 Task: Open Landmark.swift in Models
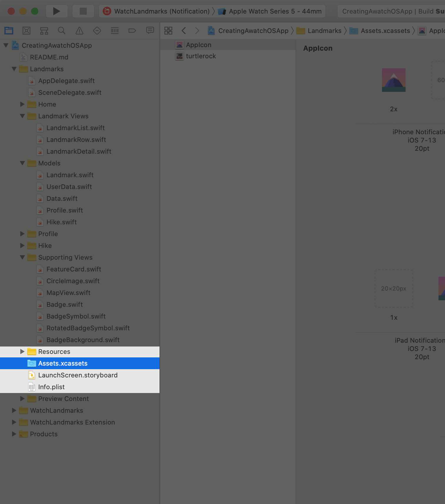(x=80, y=175)
